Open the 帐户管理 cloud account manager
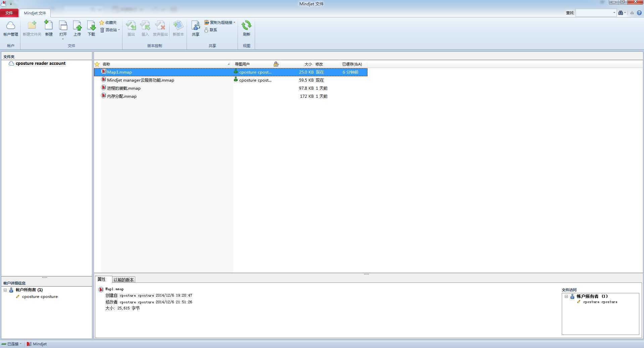 [10, 29]
